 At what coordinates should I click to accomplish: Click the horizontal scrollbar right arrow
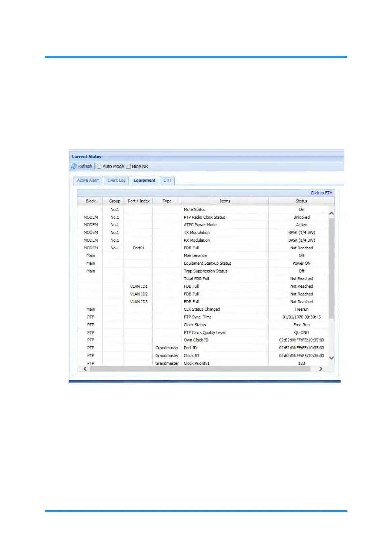[x=321, y=369]
